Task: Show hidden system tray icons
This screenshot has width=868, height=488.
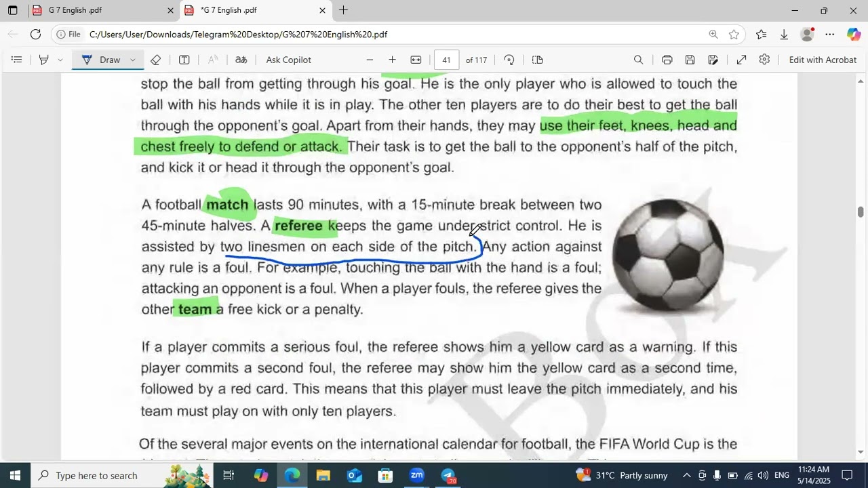Action: (686, 475)
